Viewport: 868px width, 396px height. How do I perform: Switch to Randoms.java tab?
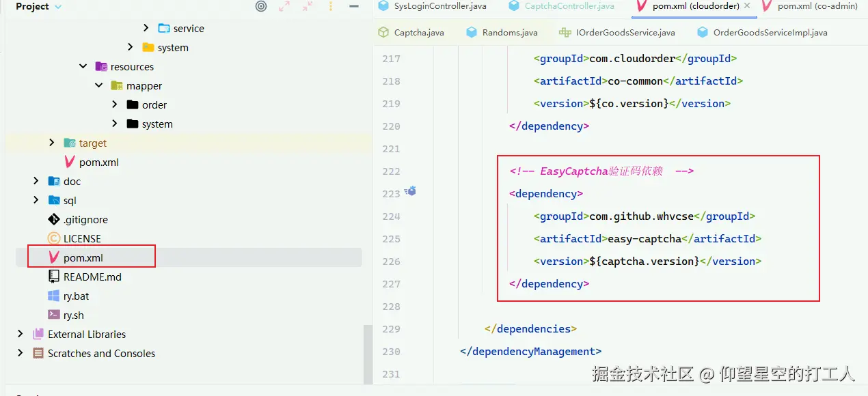tap(510, 32)
